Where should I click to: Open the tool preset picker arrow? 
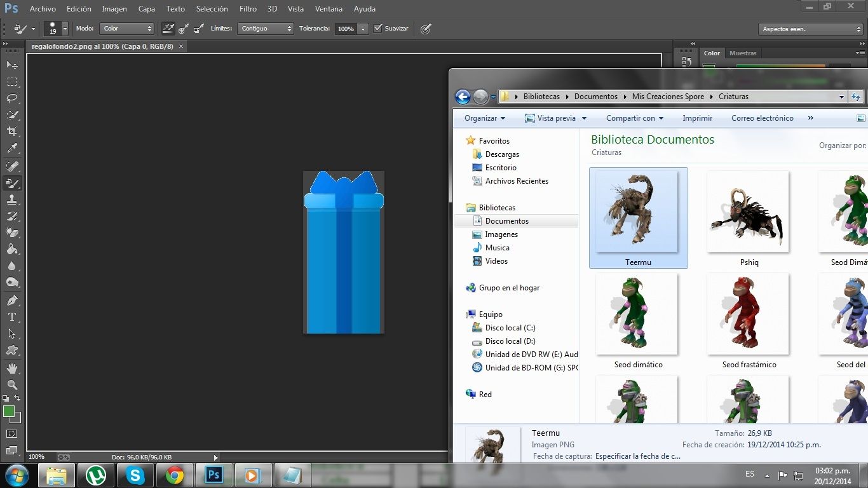point(33,29)
